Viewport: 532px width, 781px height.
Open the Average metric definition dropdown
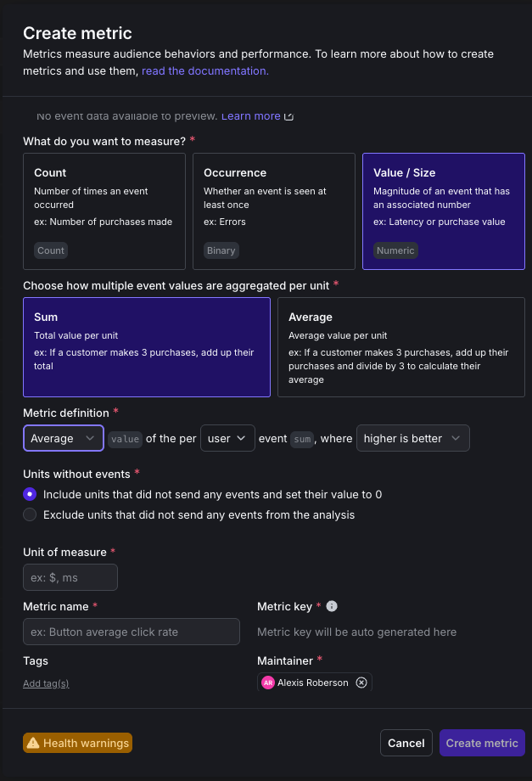64,438
